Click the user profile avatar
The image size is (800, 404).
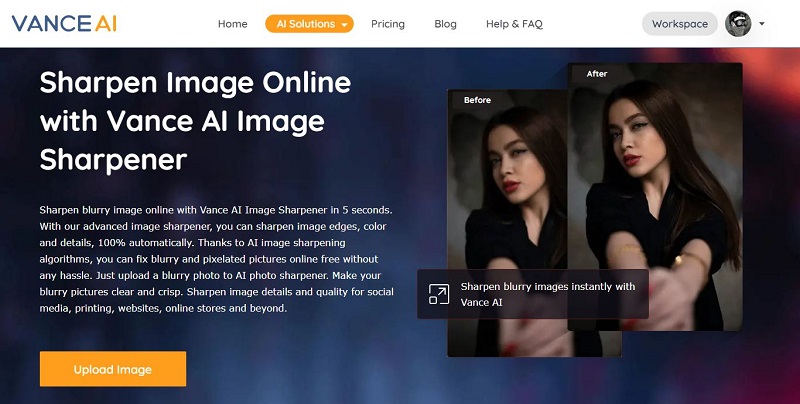coord(738,24)
